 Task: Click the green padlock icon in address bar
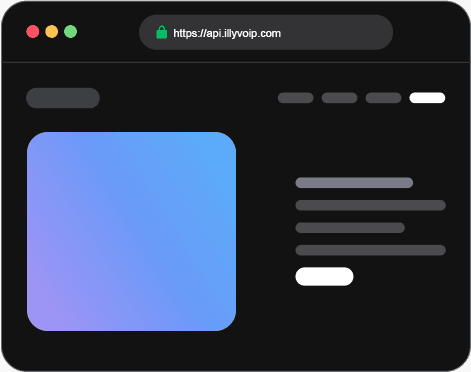pos(162,33)
